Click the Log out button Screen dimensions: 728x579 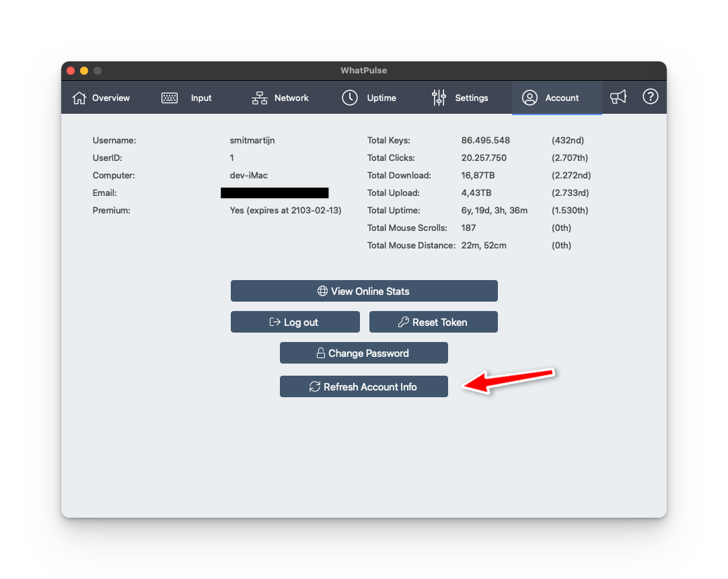[295, 322]
